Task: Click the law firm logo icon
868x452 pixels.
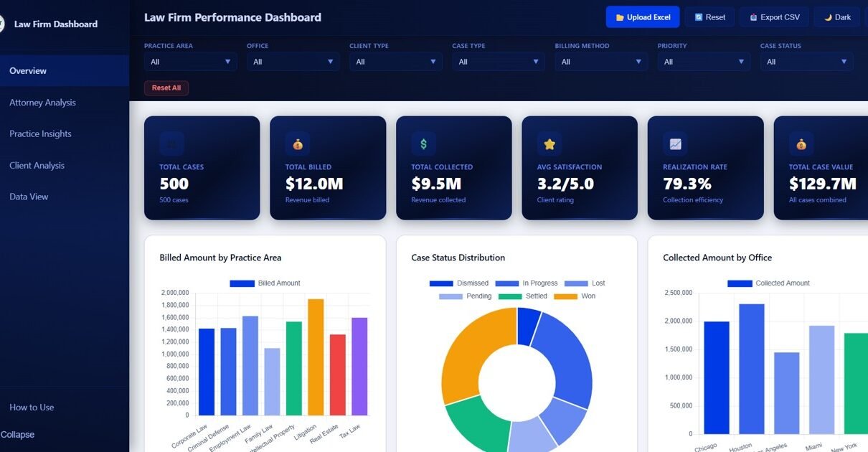Action: coord(2,24)
